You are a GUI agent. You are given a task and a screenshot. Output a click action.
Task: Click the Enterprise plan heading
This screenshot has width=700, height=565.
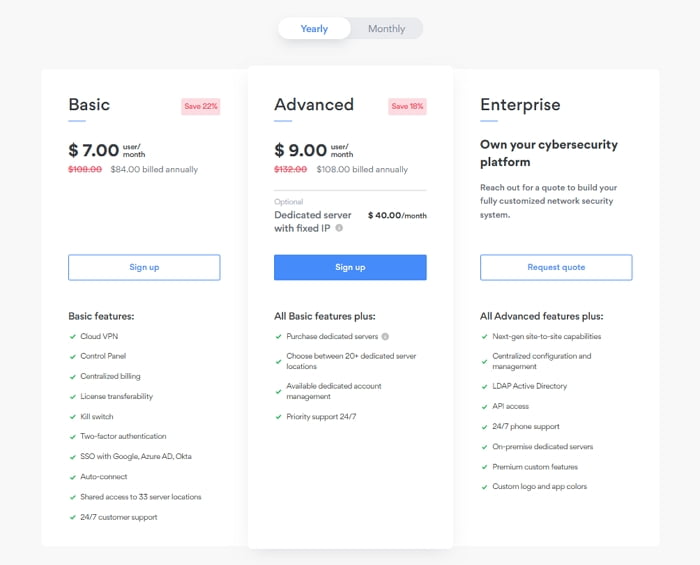(x=520, y=105)
